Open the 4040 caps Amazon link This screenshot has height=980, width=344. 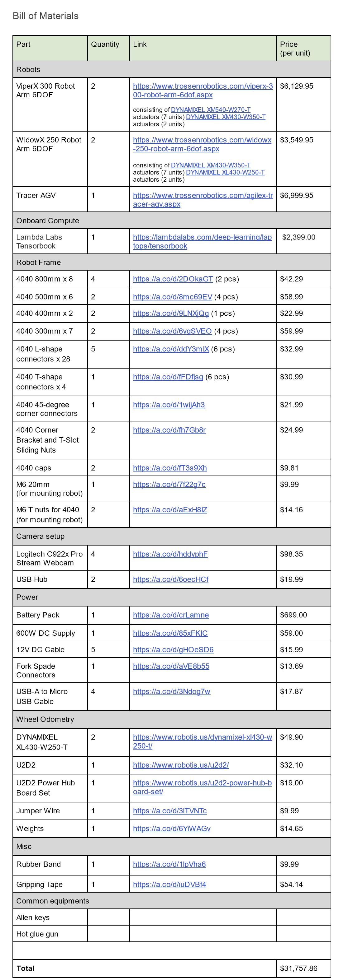click(170, 468)
